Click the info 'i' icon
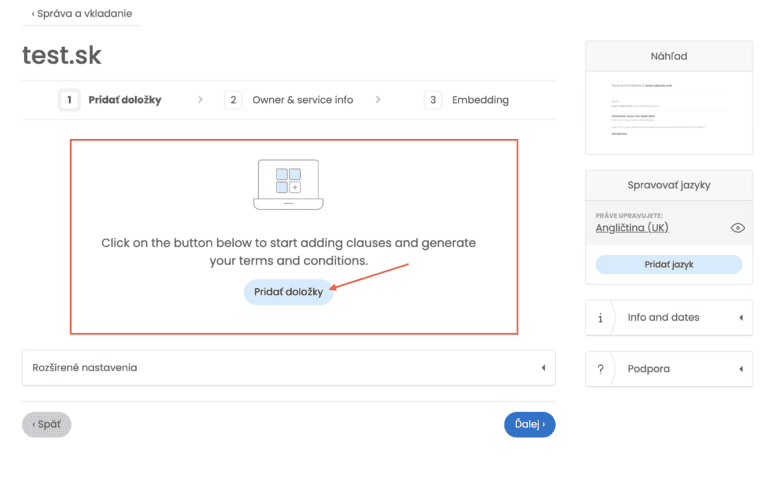 click(600, 318)
